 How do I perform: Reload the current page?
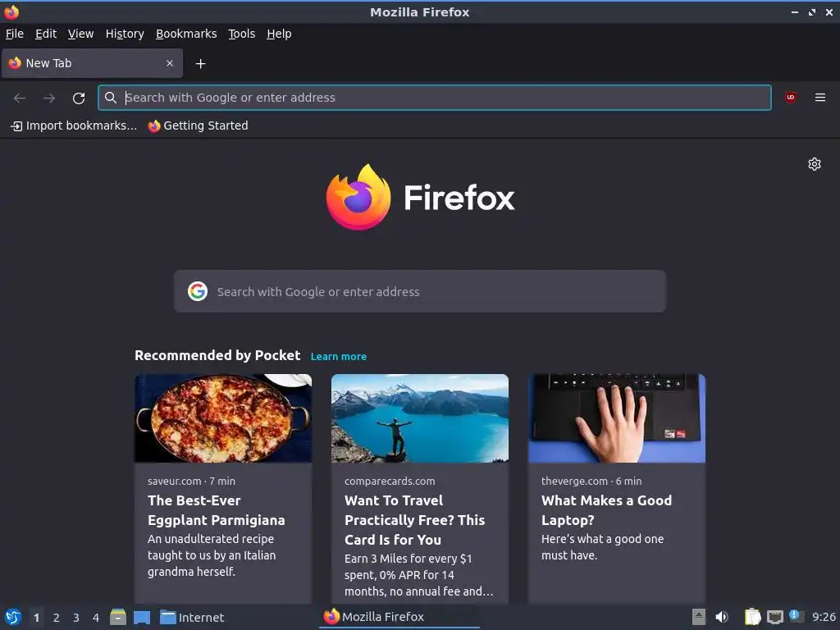point(79,98)
